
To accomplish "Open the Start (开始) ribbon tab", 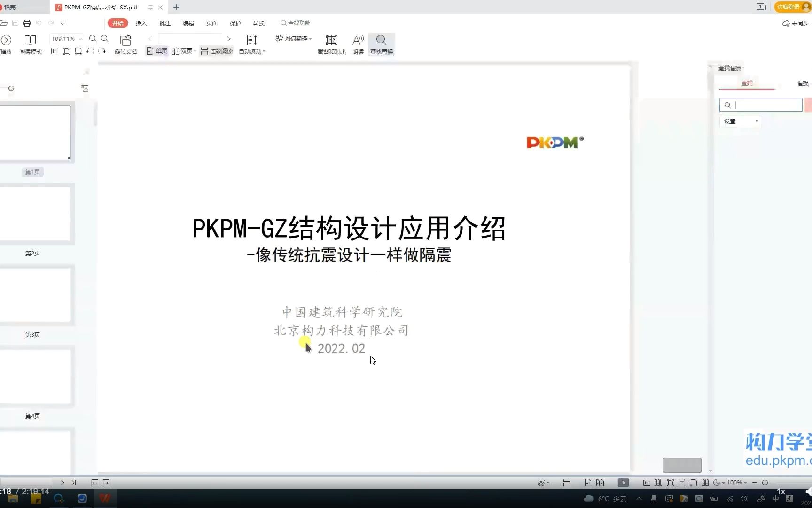I will [x=118, y=23].
